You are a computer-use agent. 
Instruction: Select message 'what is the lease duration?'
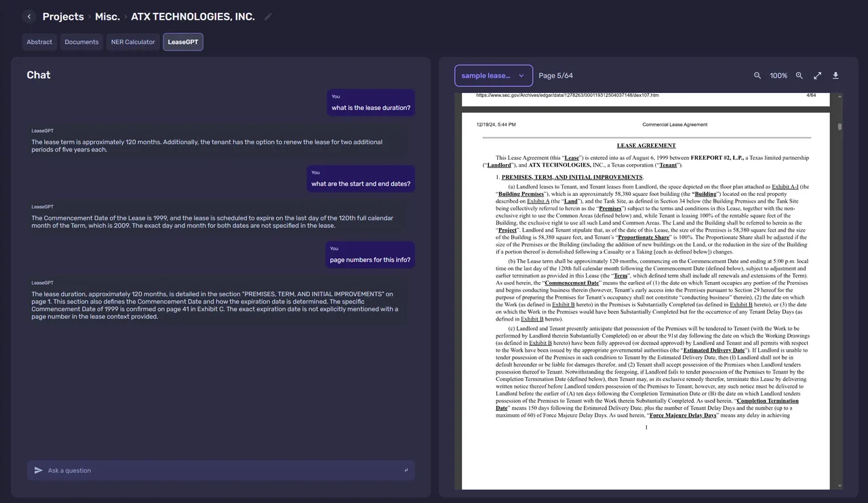coord(371,102)
